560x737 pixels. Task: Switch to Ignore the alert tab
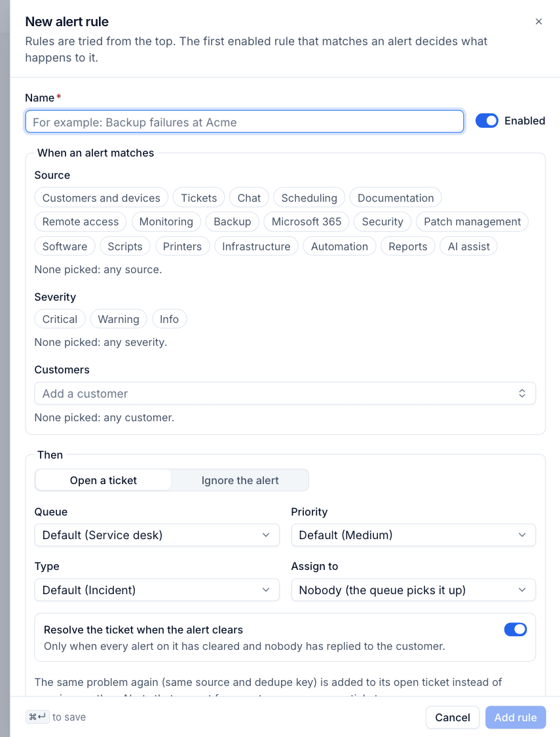240,480
